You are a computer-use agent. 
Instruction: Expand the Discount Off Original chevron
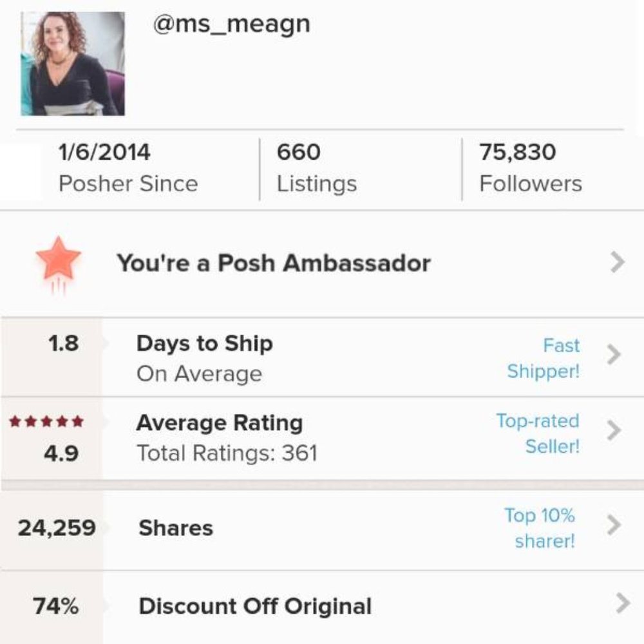click(623, 603)
